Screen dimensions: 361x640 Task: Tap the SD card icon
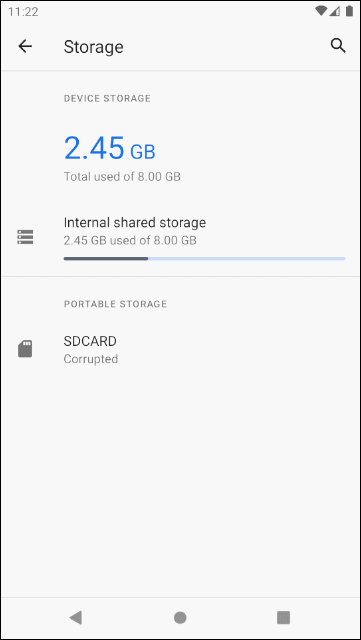[x=25, y=349]
